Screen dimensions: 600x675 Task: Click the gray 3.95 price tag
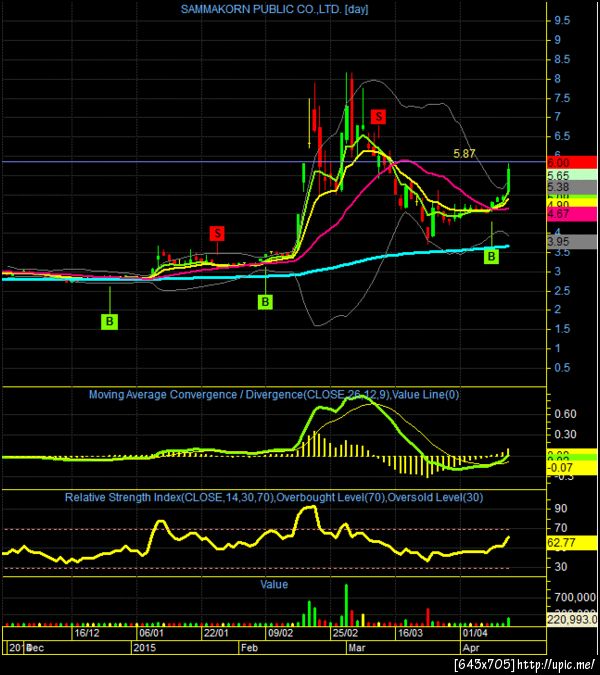572,242
